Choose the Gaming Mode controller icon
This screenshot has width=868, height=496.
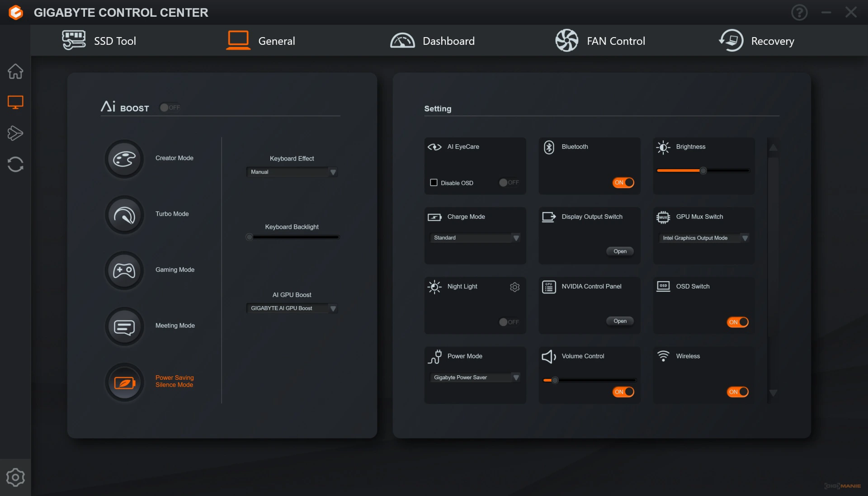click(124, 271)
